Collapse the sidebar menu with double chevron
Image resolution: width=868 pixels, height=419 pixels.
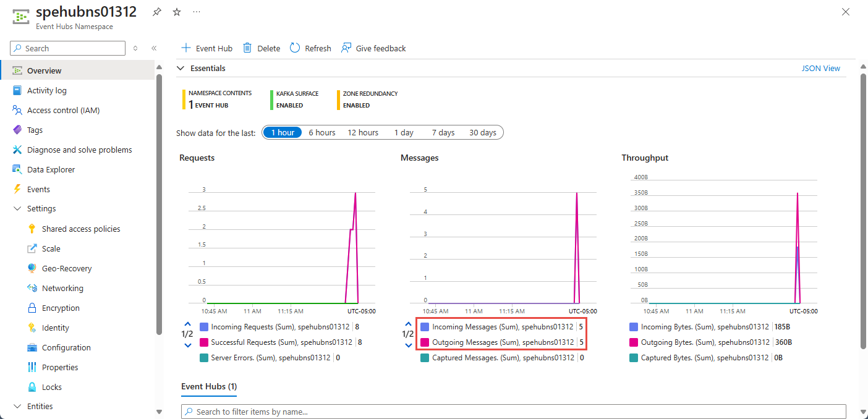[x=154, y=48]
